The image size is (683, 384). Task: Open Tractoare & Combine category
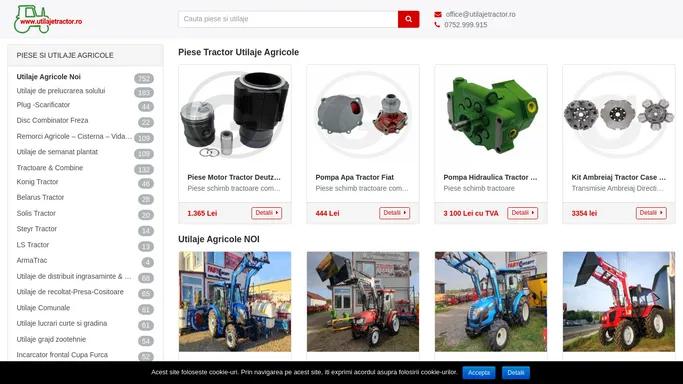[x=50, y=168]
